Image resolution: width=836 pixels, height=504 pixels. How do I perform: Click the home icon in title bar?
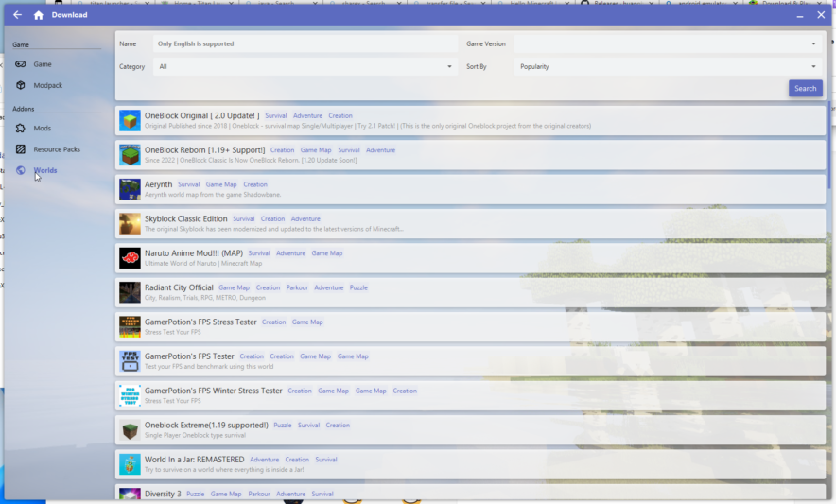coord(38,15)
